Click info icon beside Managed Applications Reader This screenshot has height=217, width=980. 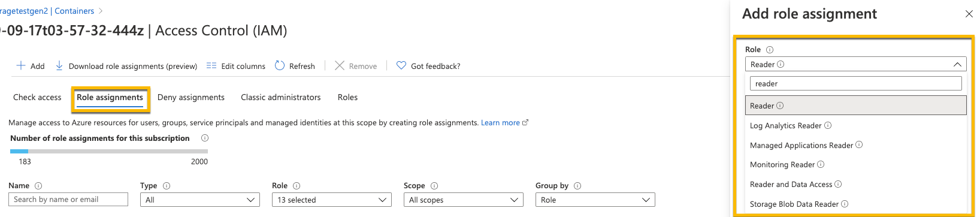click(x=859, y=144)
